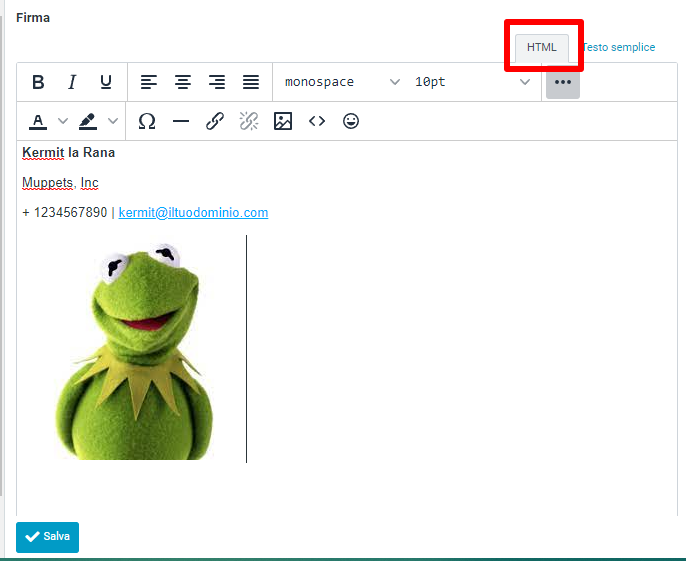The image size is (686, 561).
Task: Justify the text
Action: pyautogui.click(x=251, y=82)
